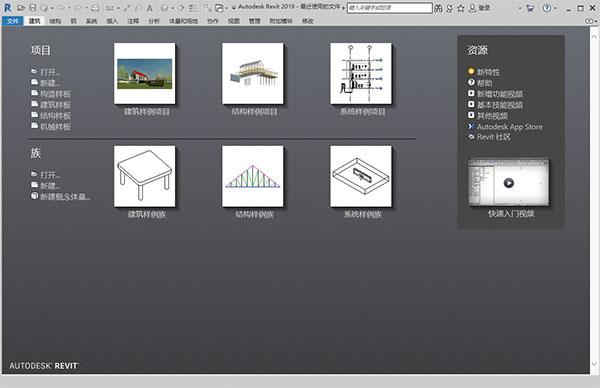Select the Tag by Category icon

point(138,8)
